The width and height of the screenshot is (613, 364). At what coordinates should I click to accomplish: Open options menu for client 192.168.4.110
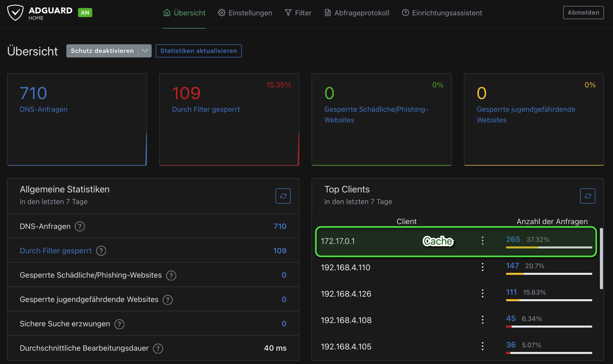(482, 268)
